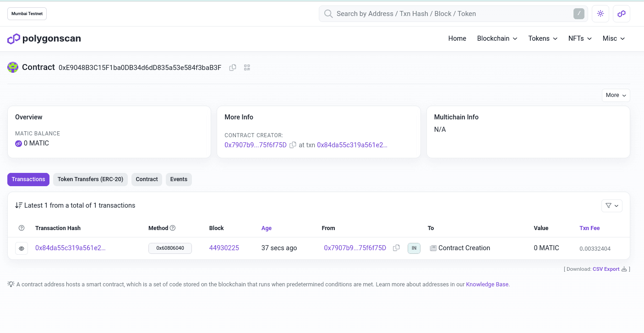Focus the search by address input field

[x=453, y=14]
